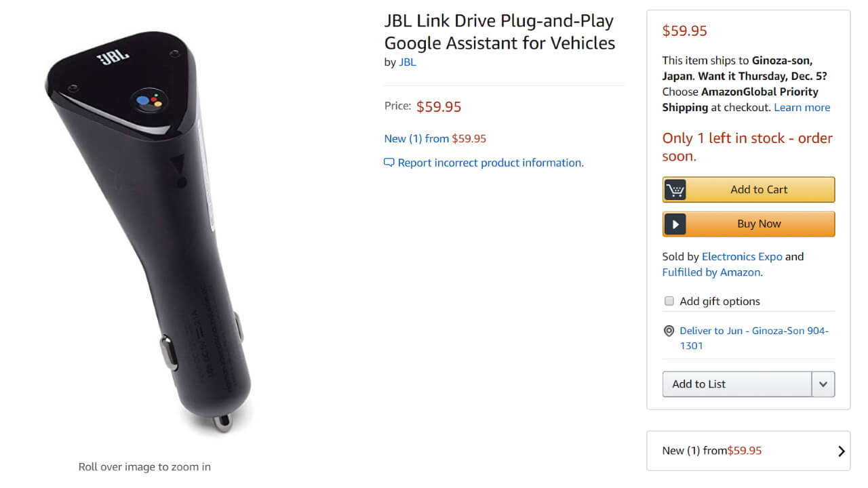Tick the Add gift options checkbox
The image size is (868, 488).
(669, 301)
